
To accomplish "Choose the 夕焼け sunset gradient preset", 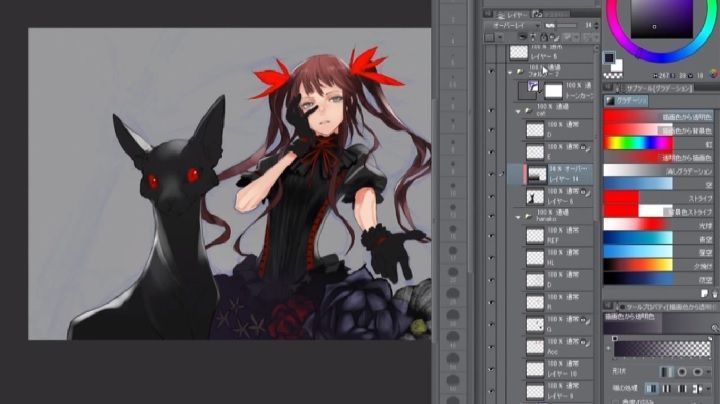I will [x=658, y=265].
